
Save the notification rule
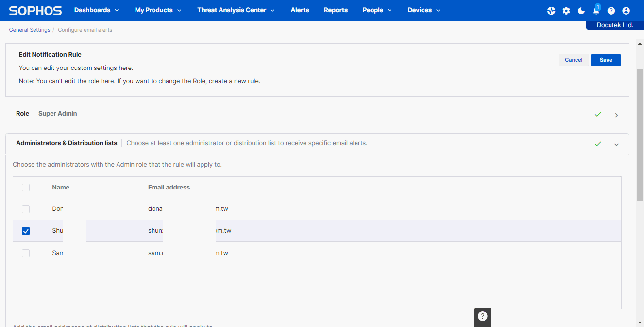click(606, 60)
